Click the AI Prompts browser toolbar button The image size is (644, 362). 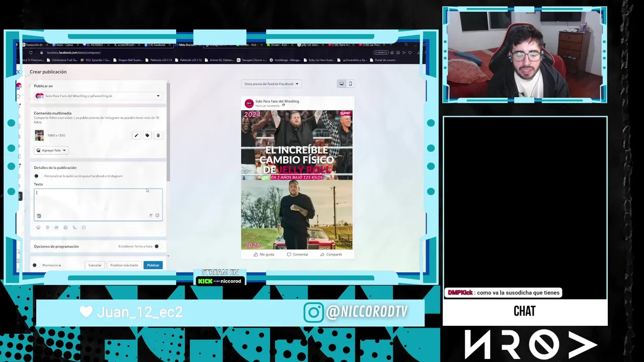click(381, 52)
